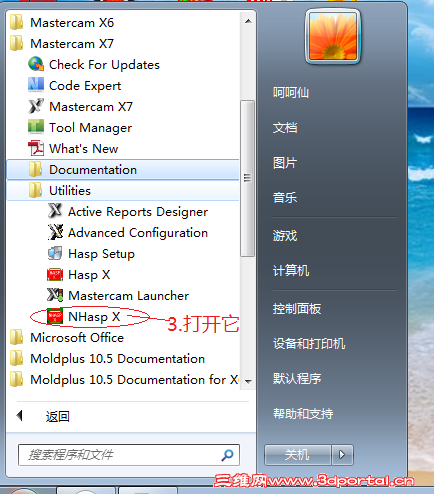Viewport: 434px width, 494px height.
Task: Open 游戏 games link
Action: [x=285, y=236]
